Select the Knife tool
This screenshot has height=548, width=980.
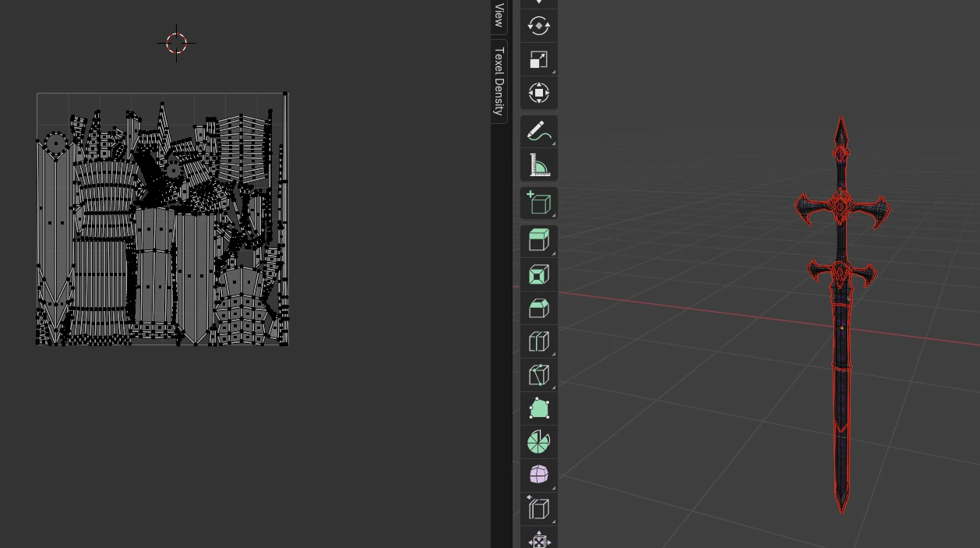[x=538, y=375]
